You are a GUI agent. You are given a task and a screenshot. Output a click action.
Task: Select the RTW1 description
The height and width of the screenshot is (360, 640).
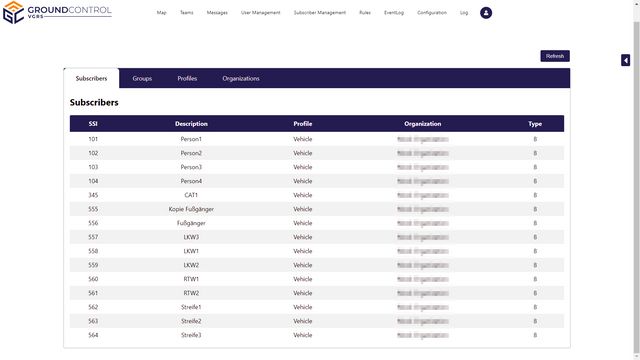click(191, 279)
